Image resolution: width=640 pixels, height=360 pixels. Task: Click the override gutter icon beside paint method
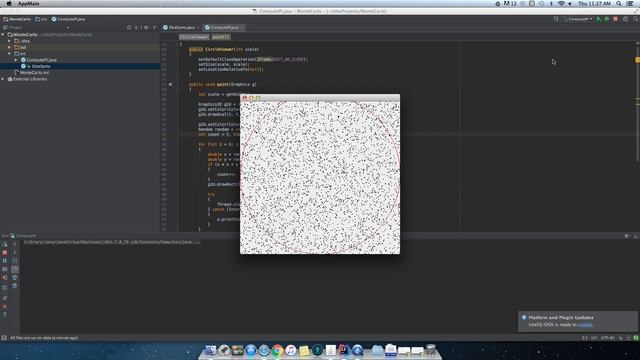[x=171, y=84]
